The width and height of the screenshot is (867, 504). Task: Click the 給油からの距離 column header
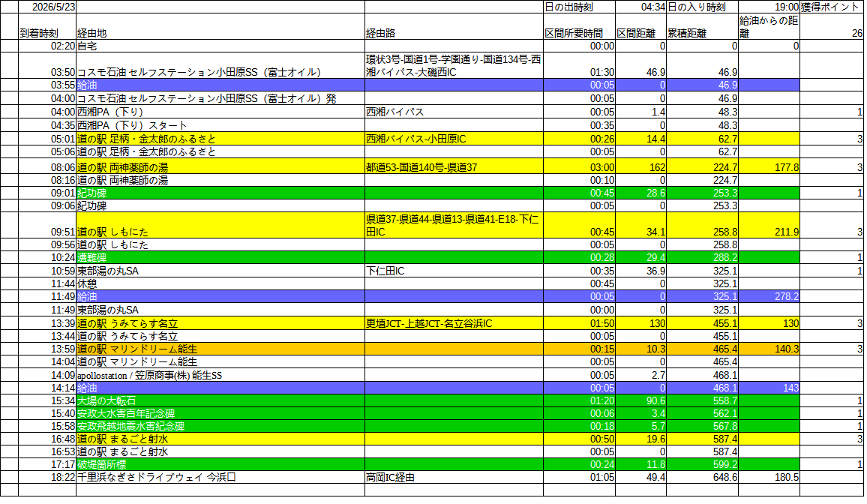[x=769, y=26]
